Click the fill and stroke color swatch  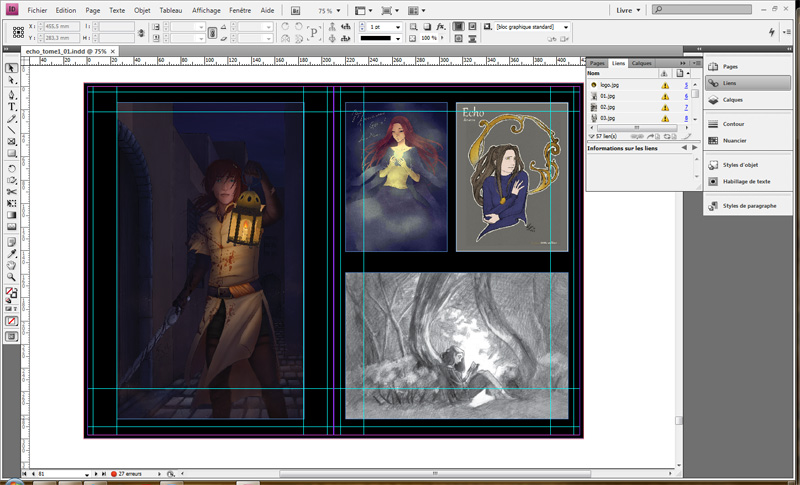click(x=11, y=293)
